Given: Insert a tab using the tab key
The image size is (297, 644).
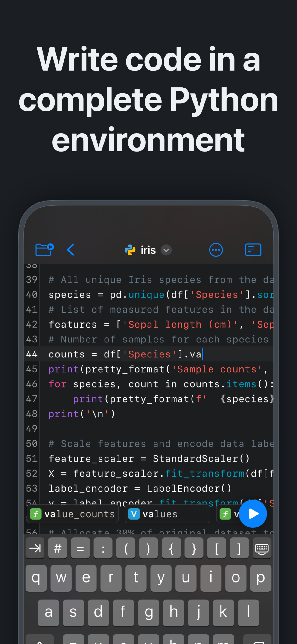Looking at the screenshot, I should (x=35, y=548).
